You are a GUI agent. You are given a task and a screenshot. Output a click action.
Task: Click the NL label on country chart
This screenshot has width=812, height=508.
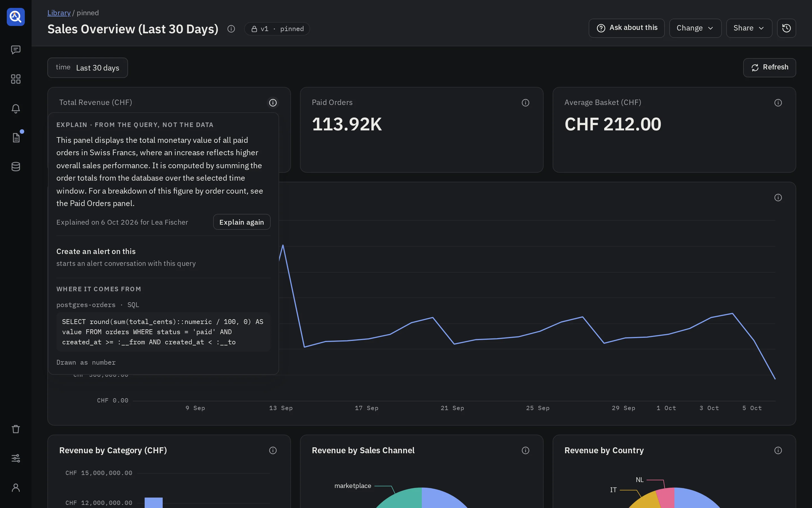click(x=639, y=480)
